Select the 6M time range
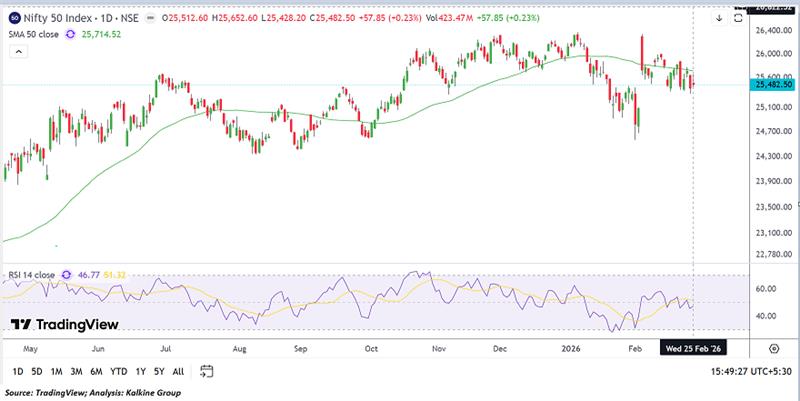Viewport: 800px width, 401px height. (x=96, y=372)
